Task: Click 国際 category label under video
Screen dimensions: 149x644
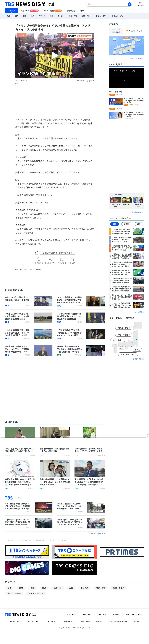Action: 17,84
